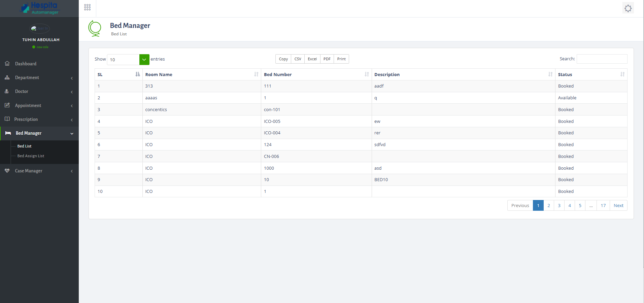Open the Show entries dropdown

coord(144,59)
